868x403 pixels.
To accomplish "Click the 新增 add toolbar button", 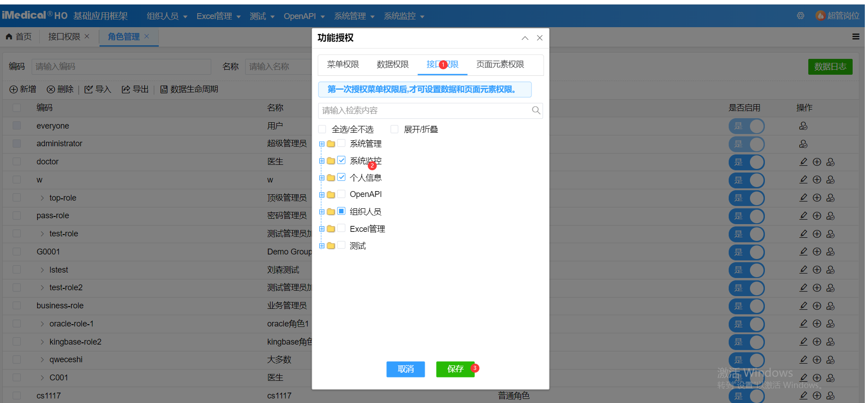I will point(23,89).
